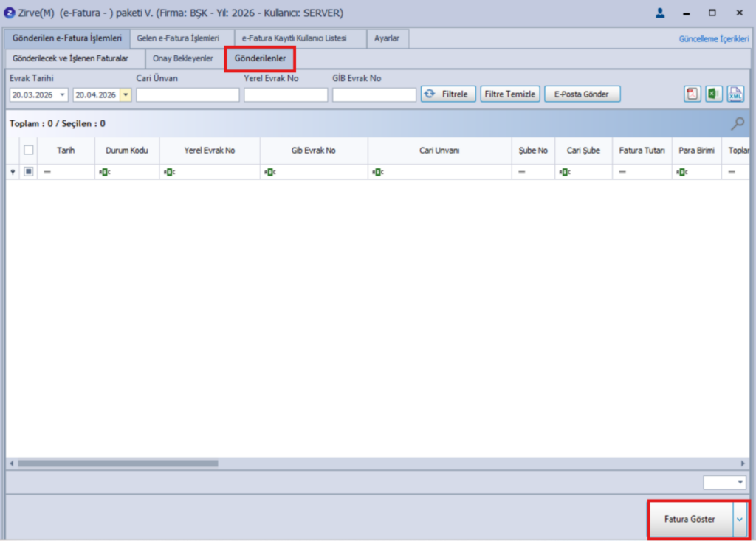Viewport: 756px width, 541px height.
Task: Sort by Yerel Evrak No column header
Action: [x=209, y=151]
